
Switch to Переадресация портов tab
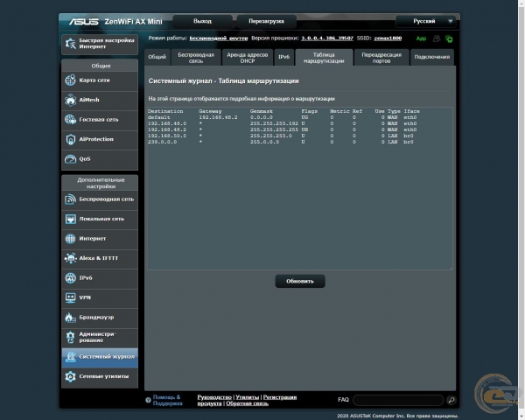[x=381, y=58]
